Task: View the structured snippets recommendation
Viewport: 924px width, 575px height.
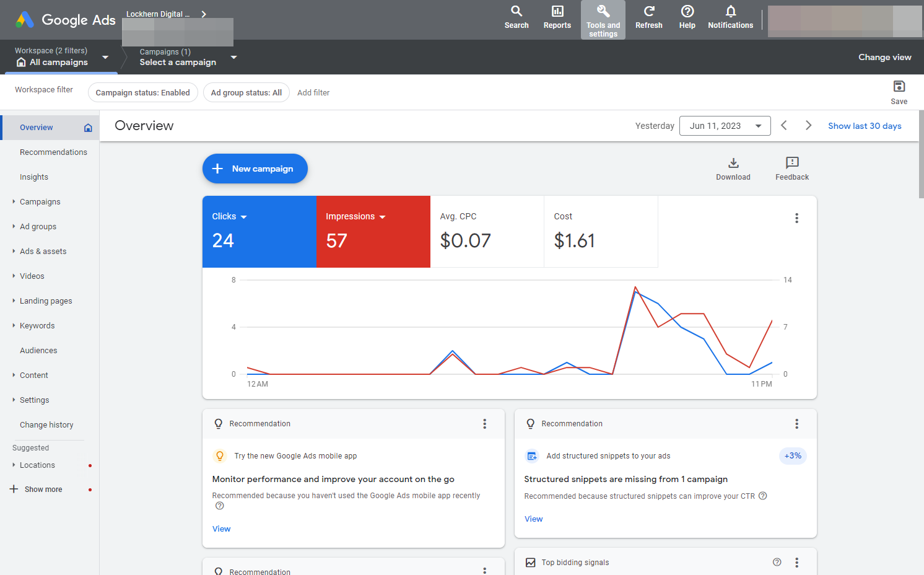Action: 533,519
